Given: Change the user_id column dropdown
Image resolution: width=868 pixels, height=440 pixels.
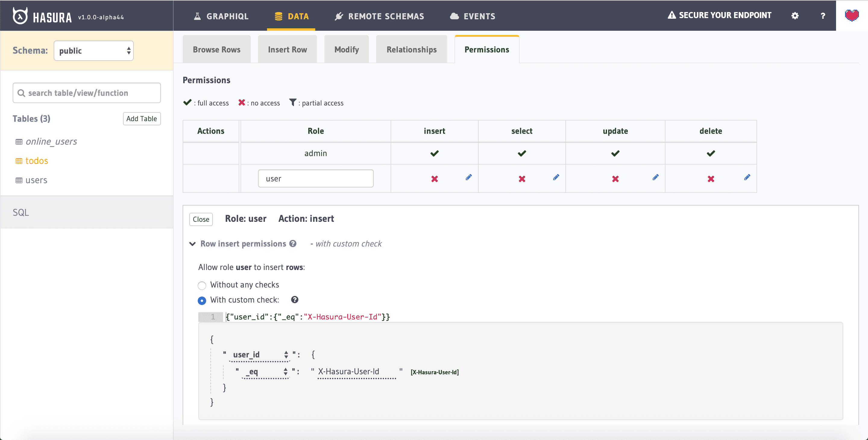Looking at the screenshot, I should coord(259,355).
